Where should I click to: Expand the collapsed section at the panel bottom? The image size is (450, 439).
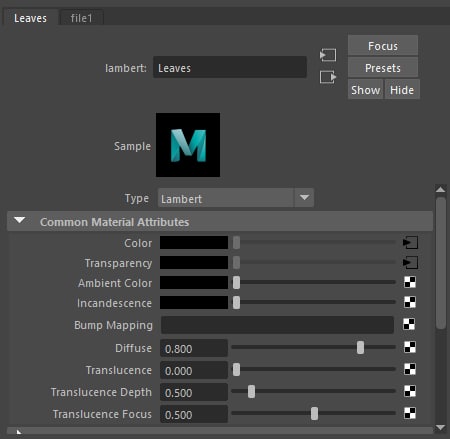pos(19,432)
